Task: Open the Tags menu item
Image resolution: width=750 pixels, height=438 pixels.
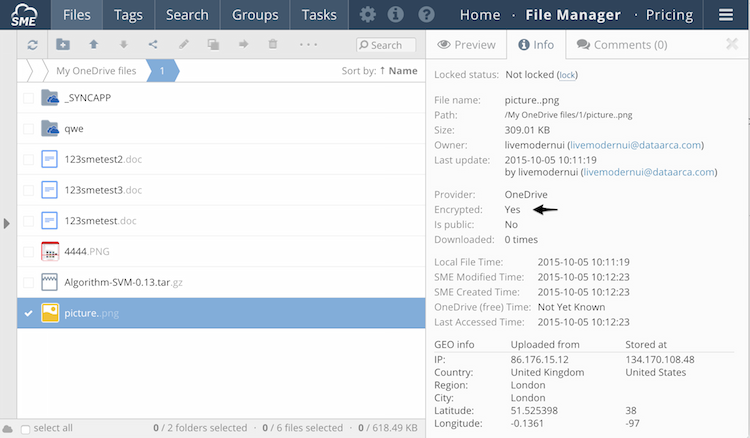Action: [x=128, y=15]
